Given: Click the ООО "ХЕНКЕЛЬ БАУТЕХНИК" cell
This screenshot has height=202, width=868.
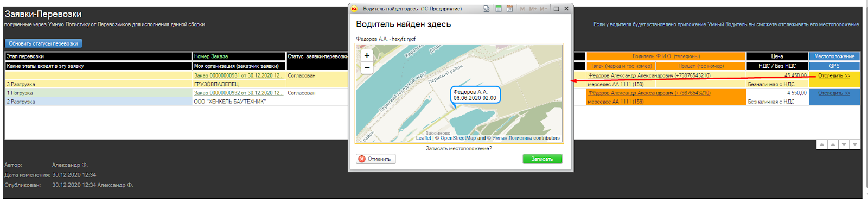Looking at the screenshot, I should 239,102.
